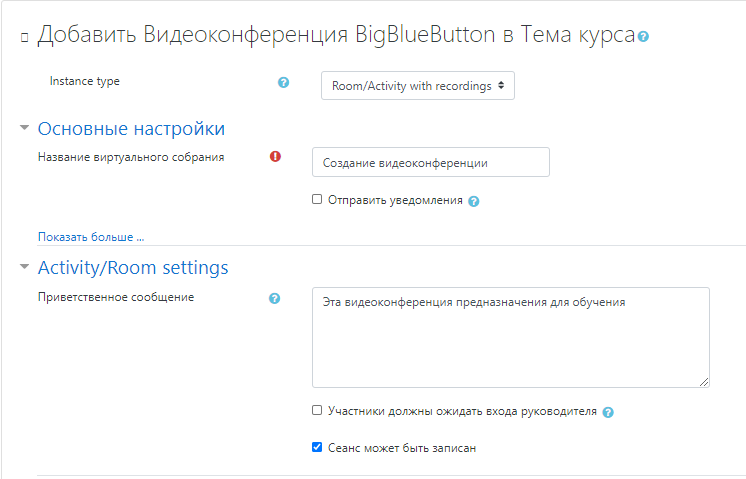Open help icon for Приветственное сообщение
Image resolution: width=746 pixels, height=479 pixels.
pos(275,298)
